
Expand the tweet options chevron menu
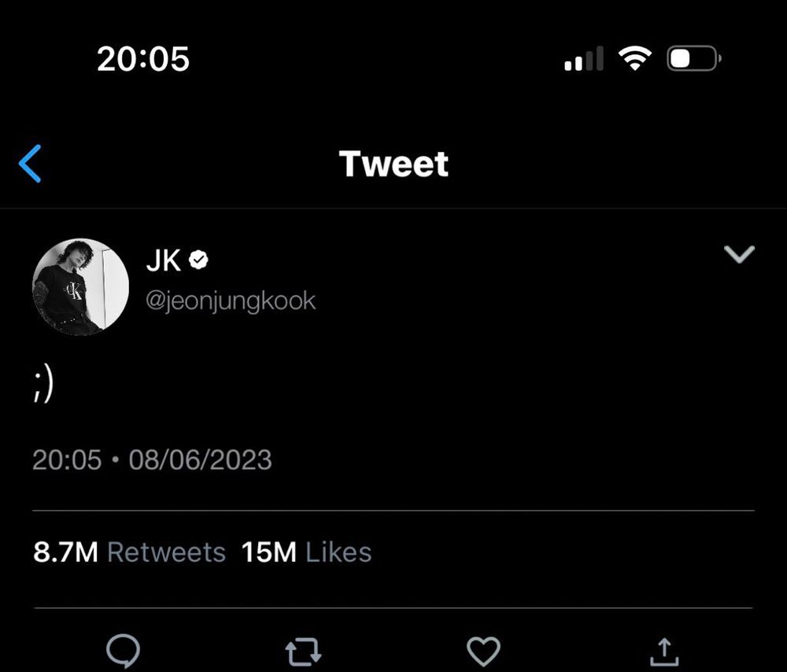point(739,254)
